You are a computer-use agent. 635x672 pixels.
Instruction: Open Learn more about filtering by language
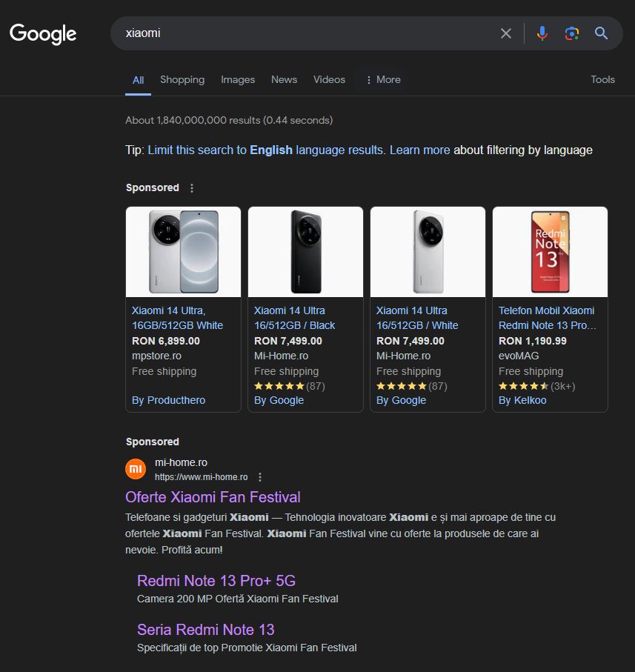coord(420,150)
